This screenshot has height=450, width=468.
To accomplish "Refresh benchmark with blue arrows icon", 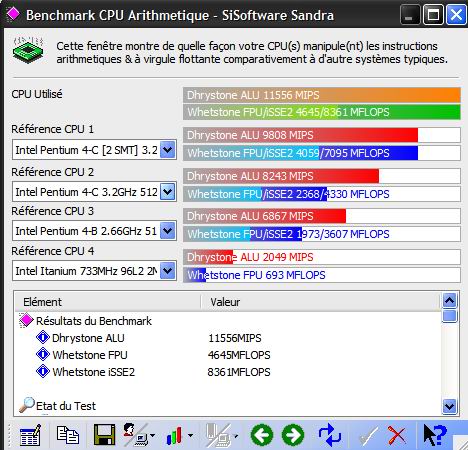I will coord(330,435).
